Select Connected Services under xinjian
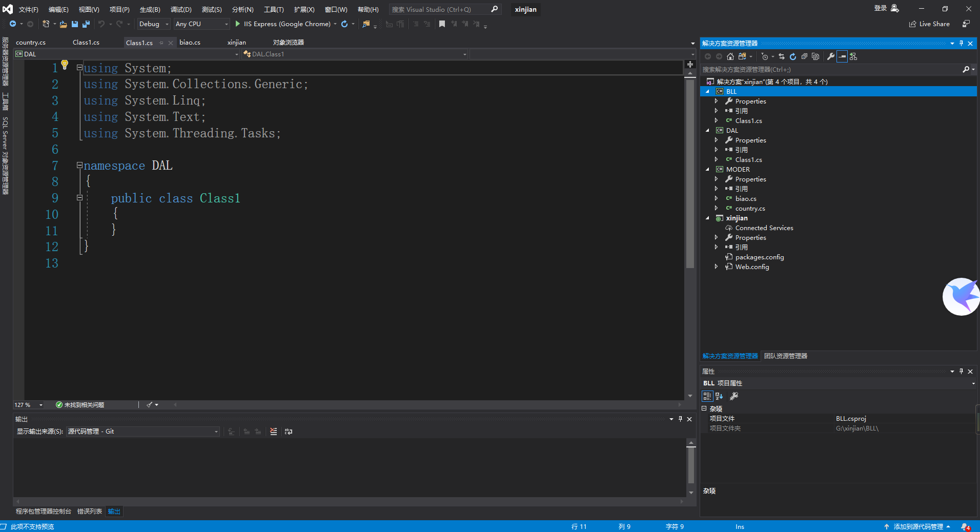Screen dimensions: 980x532 (764, 228)
